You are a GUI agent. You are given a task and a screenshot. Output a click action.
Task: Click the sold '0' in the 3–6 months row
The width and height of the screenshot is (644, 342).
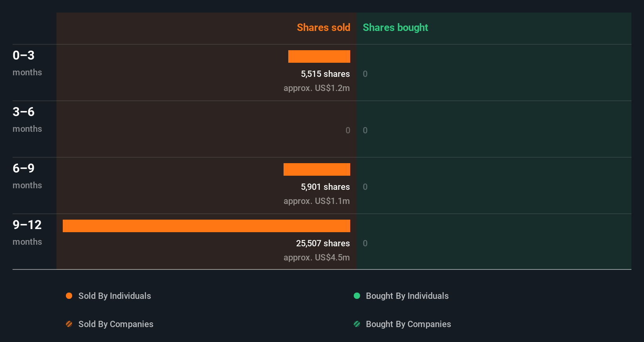tap(348, 130)
